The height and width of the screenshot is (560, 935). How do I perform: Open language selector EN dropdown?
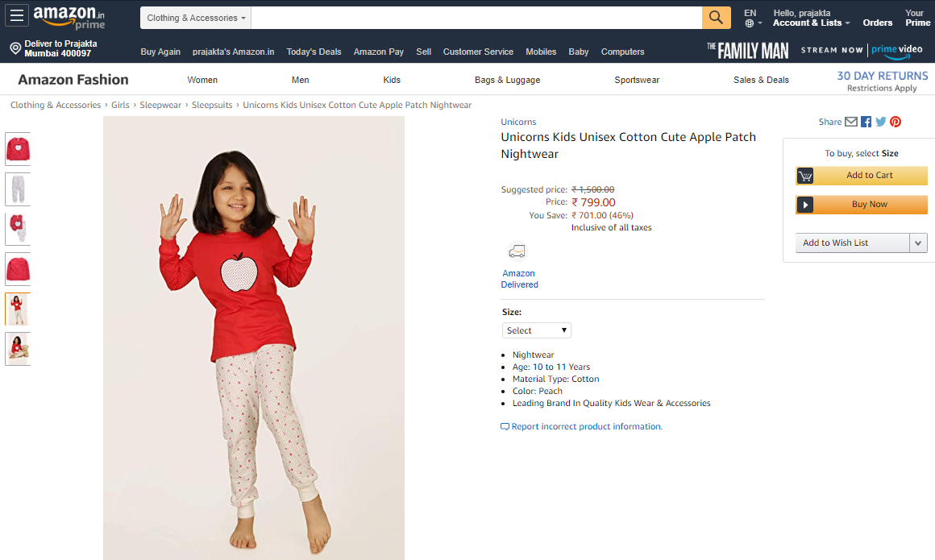point(750,18)
